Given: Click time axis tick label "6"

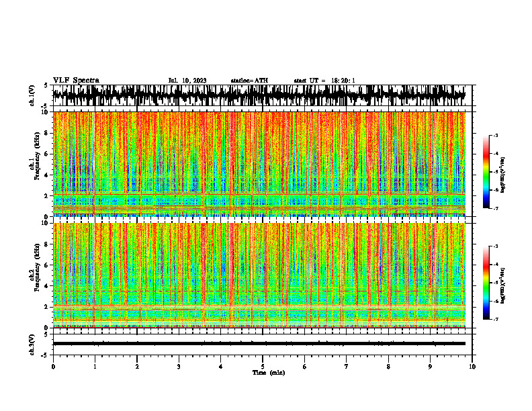Looking at the screenshot, I should click(304, 367).
